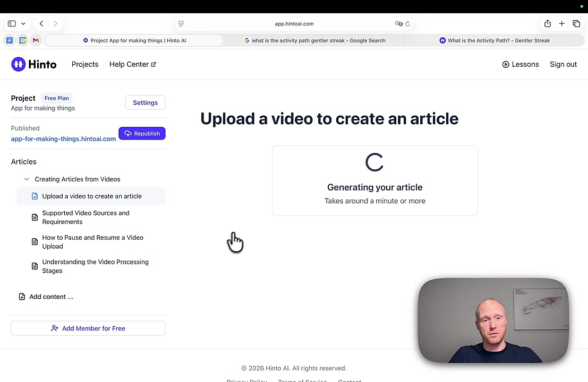Click the Hinto logo icon
This screenshot has width=588, height=382.
19,64
